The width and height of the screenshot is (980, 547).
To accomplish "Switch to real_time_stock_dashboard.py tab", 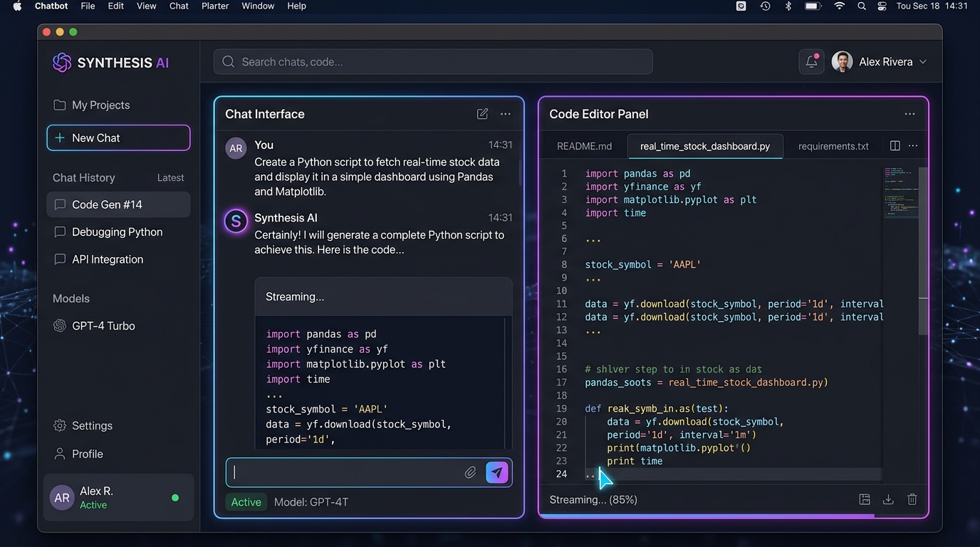I will 705,146.
